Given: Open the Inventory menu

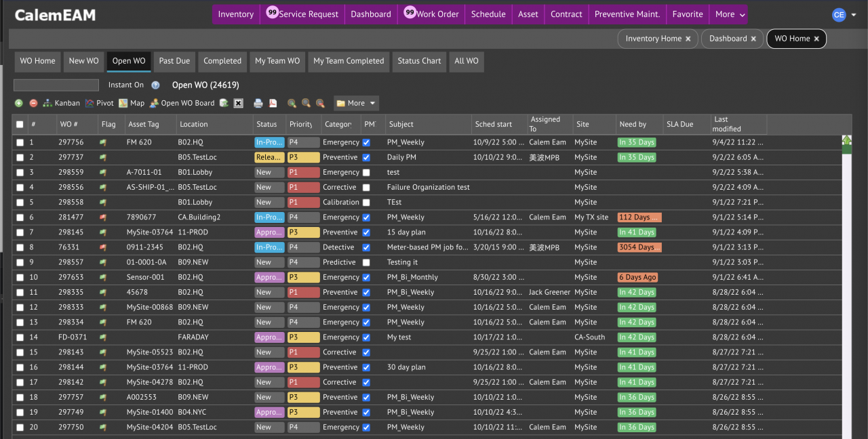Looking at the screenshot, I should pyautogui.click(x=236, y=14).
